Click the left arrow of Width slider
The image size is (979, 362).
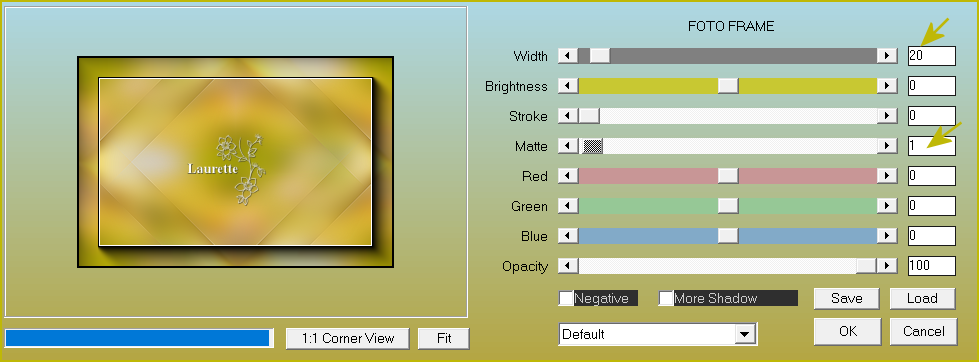[x=568, y=56]
